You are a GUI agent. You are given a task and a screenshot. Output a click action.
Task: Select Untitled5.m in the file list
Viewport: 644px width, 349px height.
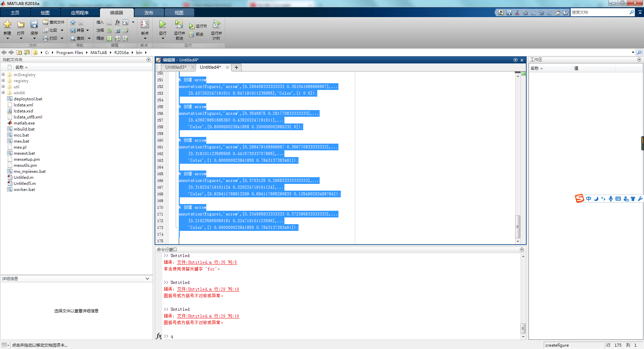tap(25, 183)
